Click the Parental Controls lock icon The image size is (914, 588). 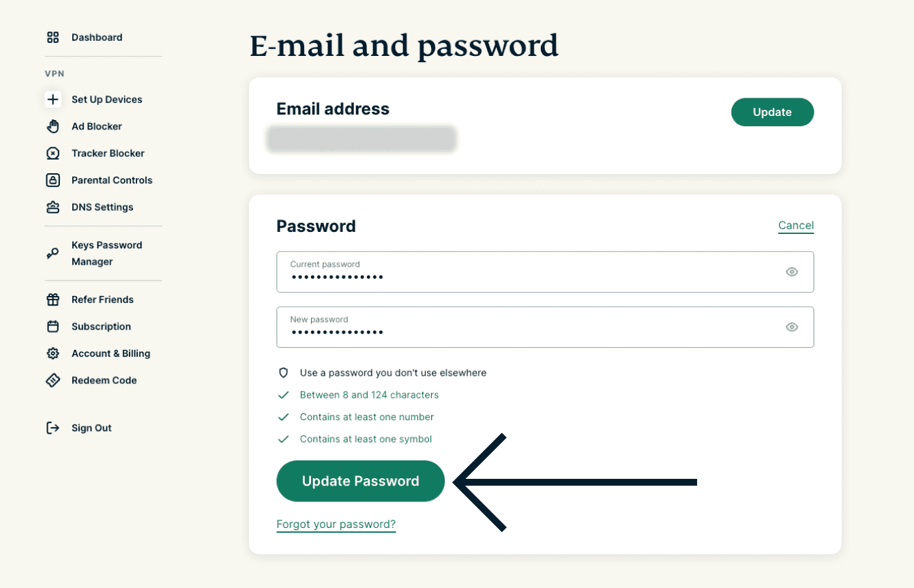tap(53, 180)
